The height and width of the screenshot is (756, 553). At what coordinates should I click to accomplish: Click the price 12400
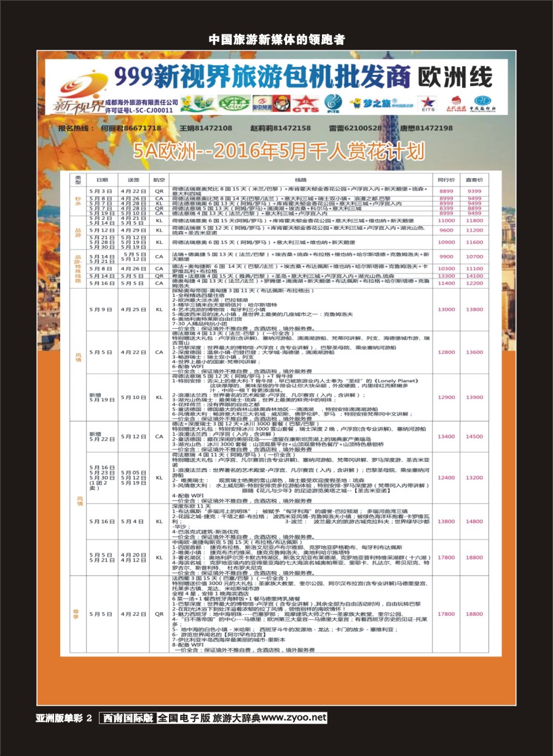point(446,478)
